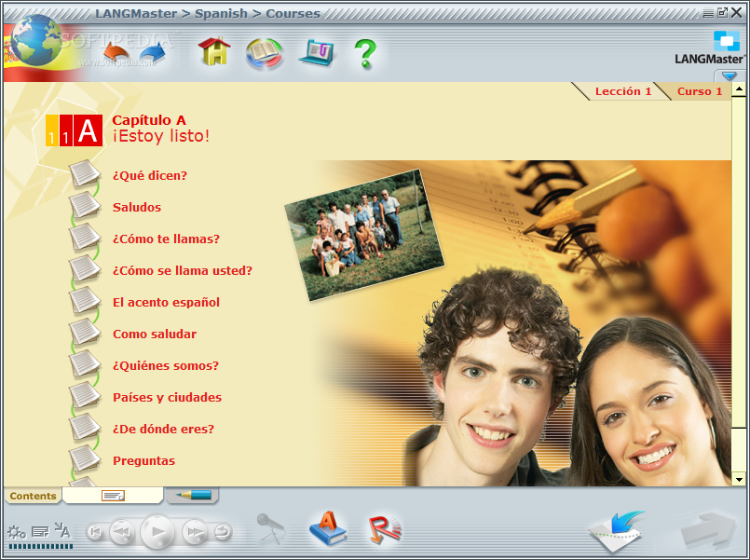Click the microphone recording icon
The height and width of the screenshot is (560, 750).
pyautogui.click(x=271, y=528)
